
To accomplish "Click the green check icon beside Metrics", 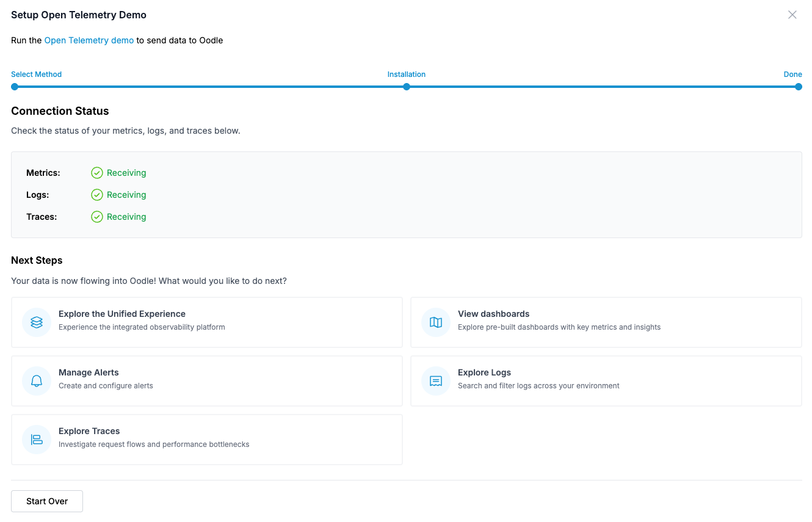I will (97, 173).
